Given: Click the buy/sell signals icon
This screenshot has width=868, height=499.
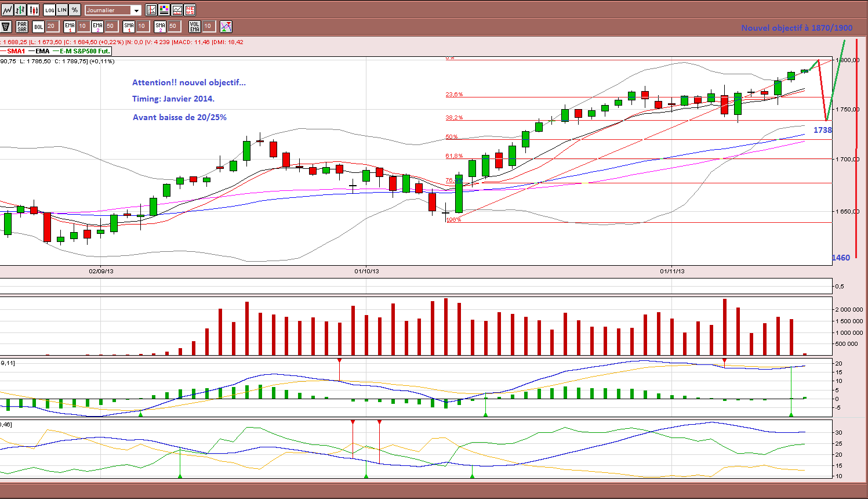Looking at the screenshot, I should pyautogui.click(x=226, y=26).
